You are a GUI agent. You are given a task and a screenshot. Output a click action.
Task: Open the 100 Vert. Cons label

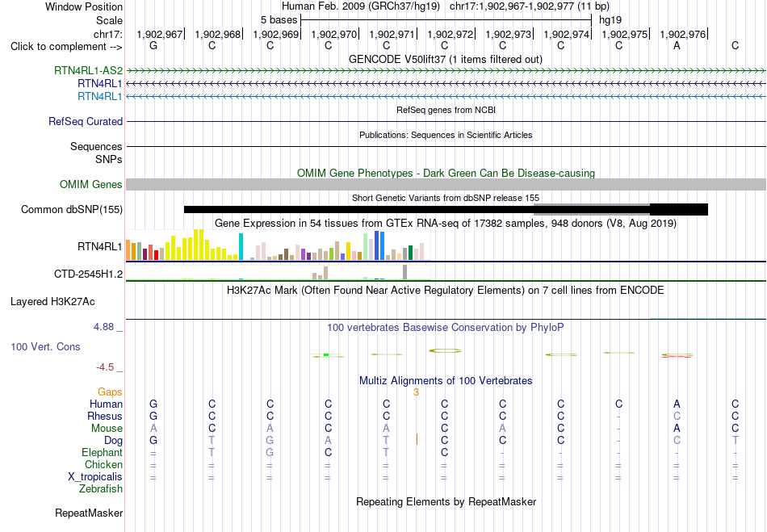tap(45, 346)
